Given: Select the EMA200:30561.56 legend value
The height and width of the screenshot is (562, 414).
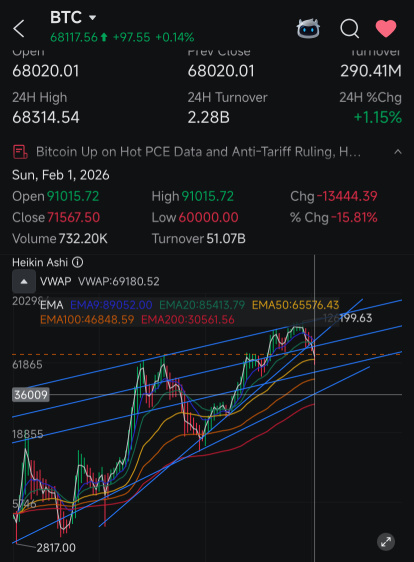Looking at the screenshot, I should pos(188,319).
